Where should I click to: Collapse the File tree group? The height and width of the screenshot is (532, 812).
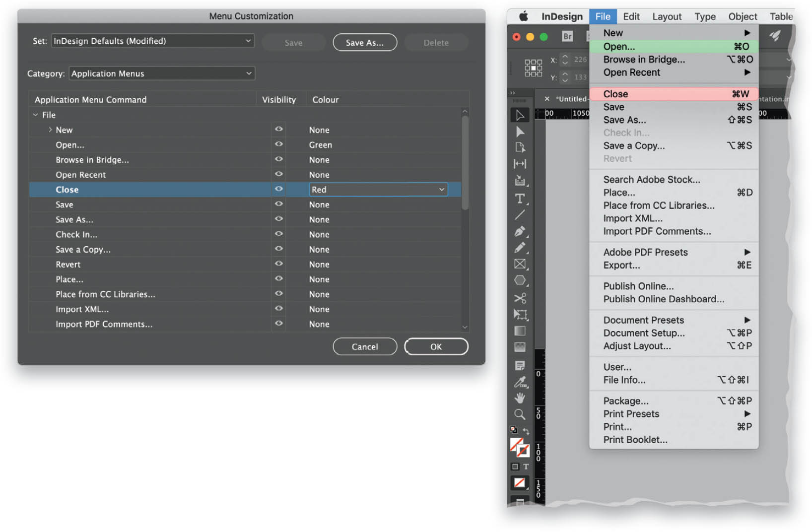[35, 115]
